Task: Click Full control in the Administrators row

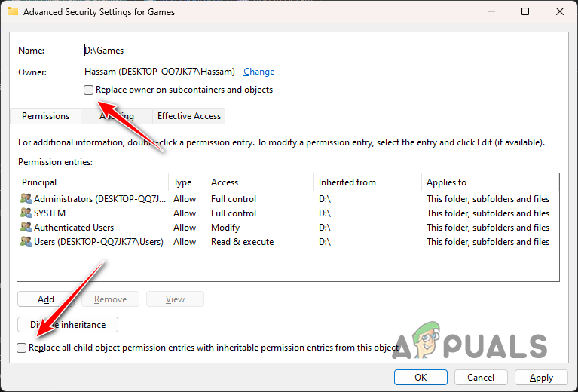Action: point(234,199)
